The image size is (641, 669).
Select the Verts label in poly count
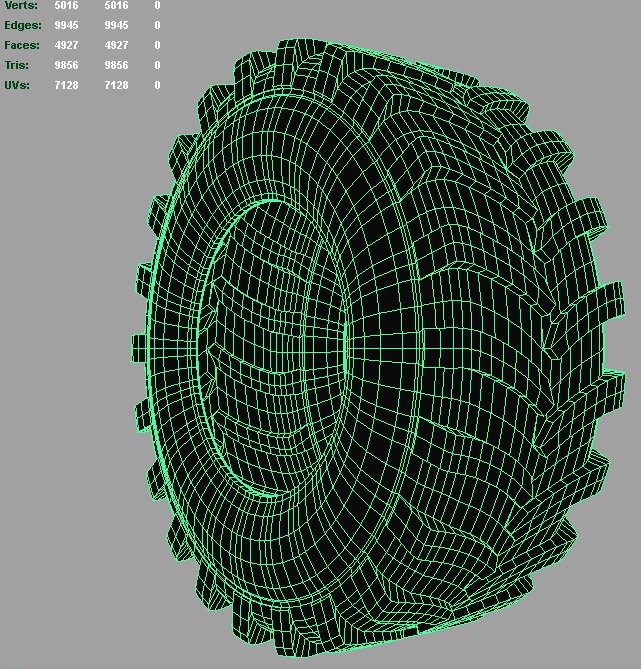(x=21, y=6)
